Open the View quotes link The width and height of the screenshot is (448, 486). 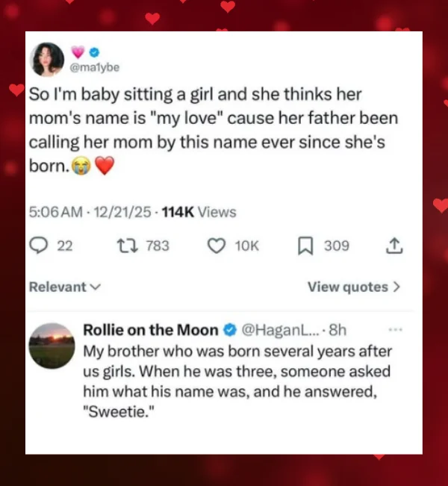coord(354,287)
